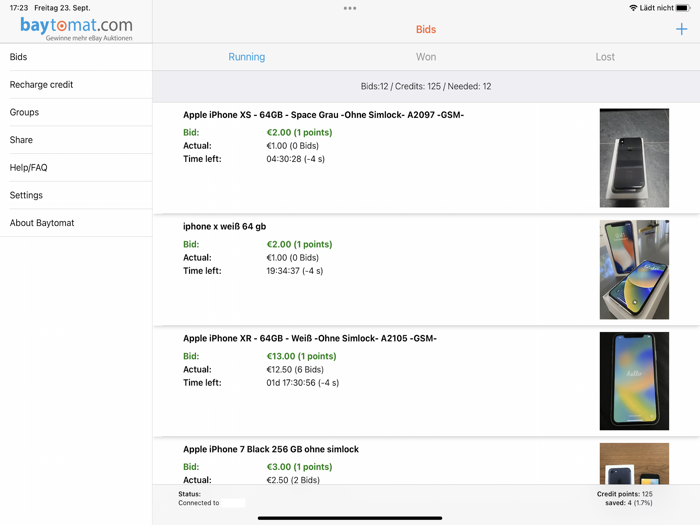
Task: Tap the Wi-Fi status icon
Action: 633,8
